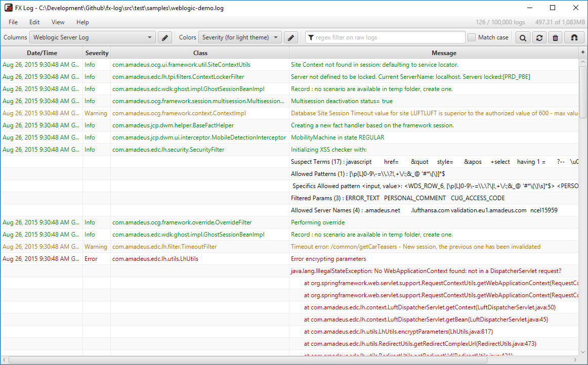Open the File menu
Image resolution: width=588 pixels, height=365 pixels.
(13, 22)
